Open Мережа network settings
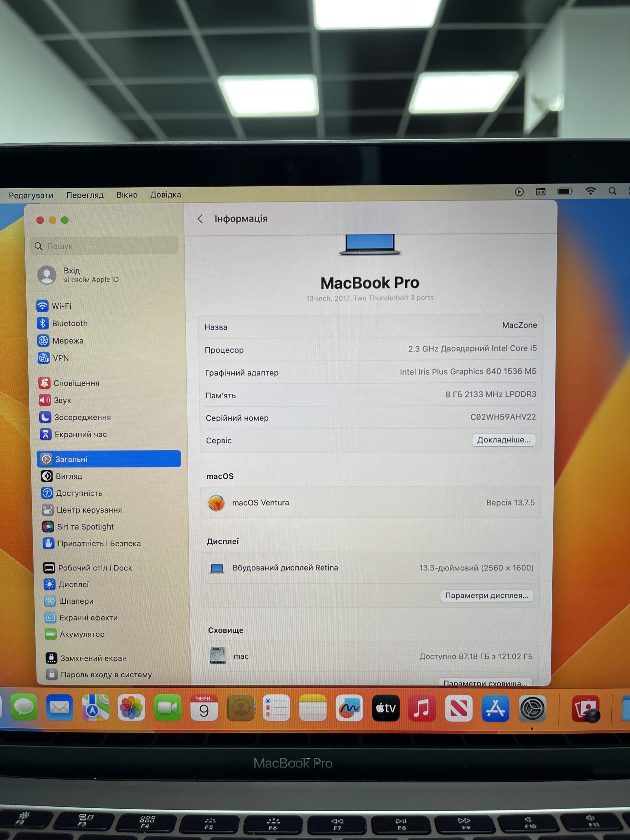 pyautogui.click(x=60, y=341)
